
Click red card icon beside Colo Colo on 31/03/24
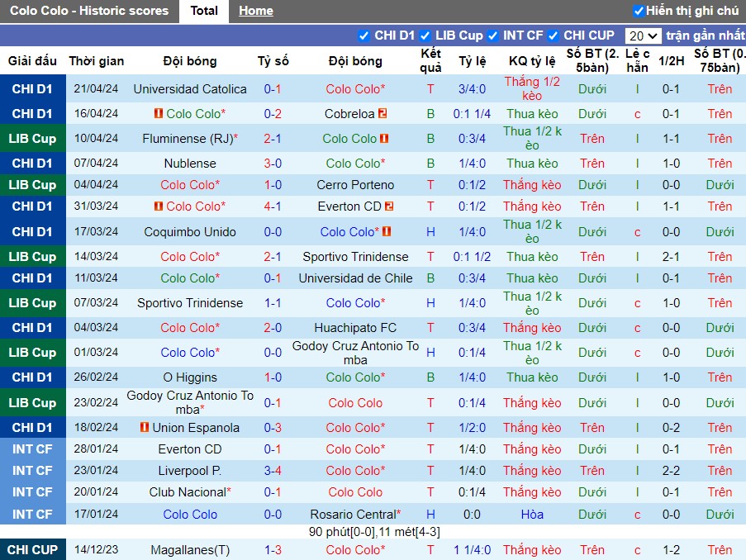coord(159,206)
